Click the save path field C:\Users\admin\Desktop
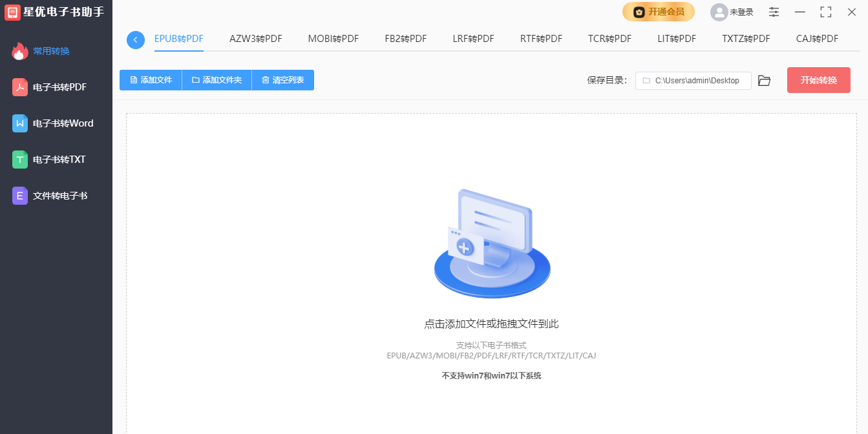Screen dimensions: 868x434 pyautogui.click(x=693, y=81)
